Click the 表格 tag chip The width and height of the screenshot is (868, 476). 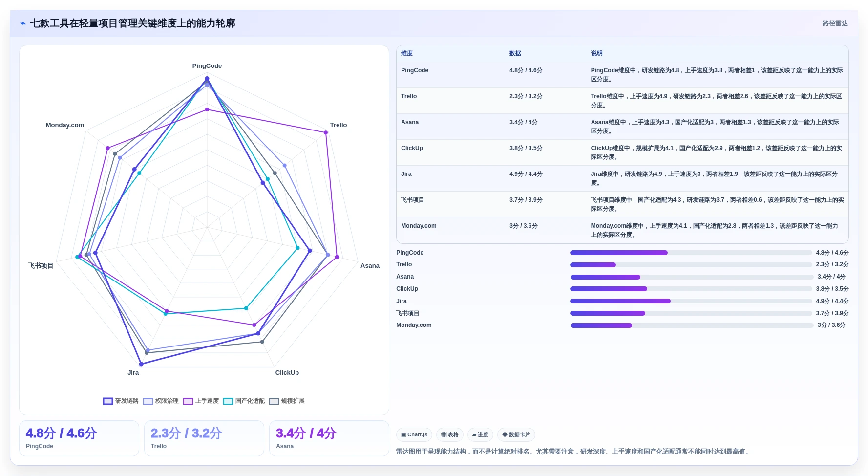point(450,435)
